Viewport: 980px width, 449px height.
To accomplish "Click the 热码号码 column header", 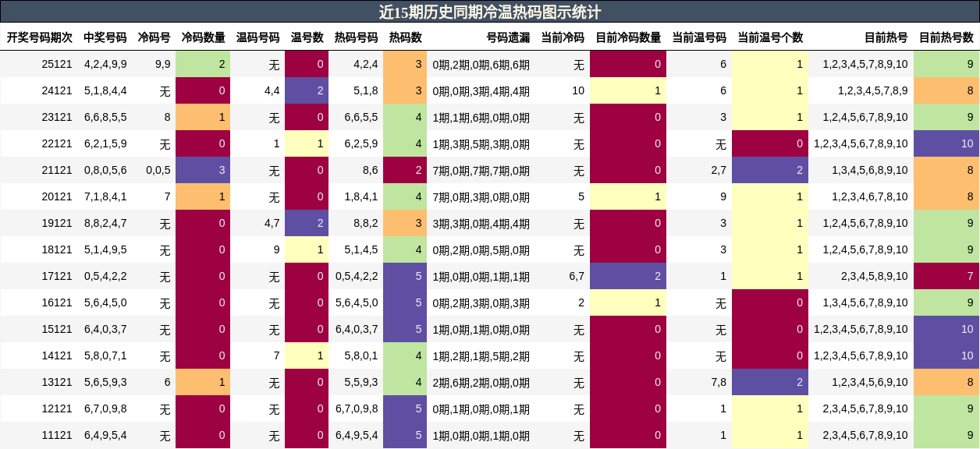I will click(357, 37).
